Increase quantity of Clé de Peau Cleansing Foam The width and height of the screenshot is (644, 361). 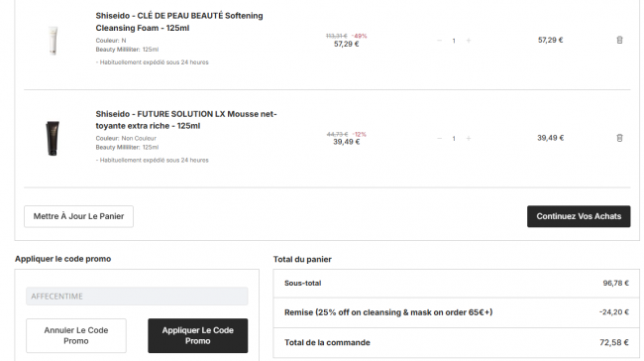[x=469, y=41]
